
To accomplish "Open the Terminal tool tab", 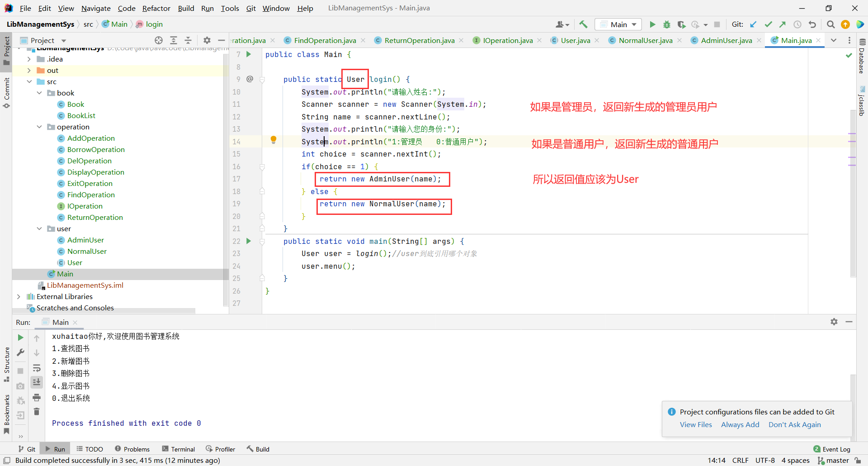I will tap(179, 449).
